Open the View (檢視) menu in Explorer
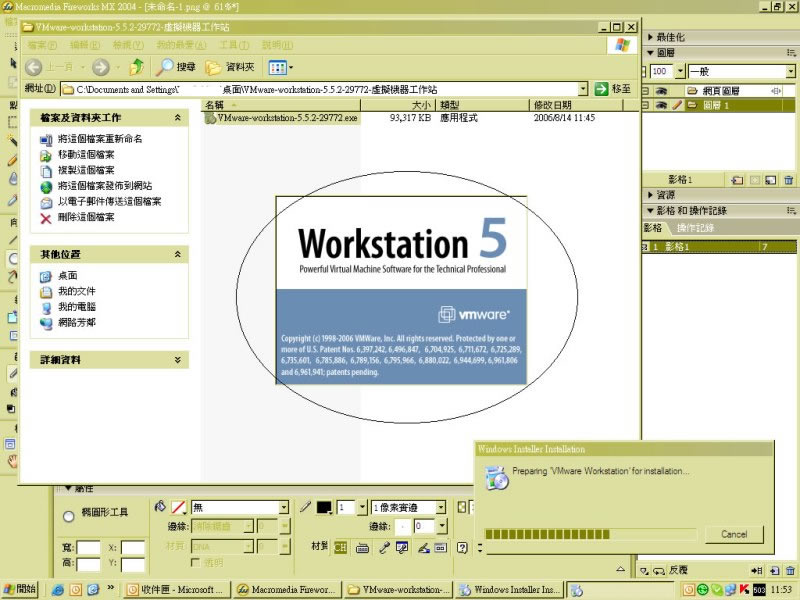This screenshot has width=800, height=600. point(128,45)
